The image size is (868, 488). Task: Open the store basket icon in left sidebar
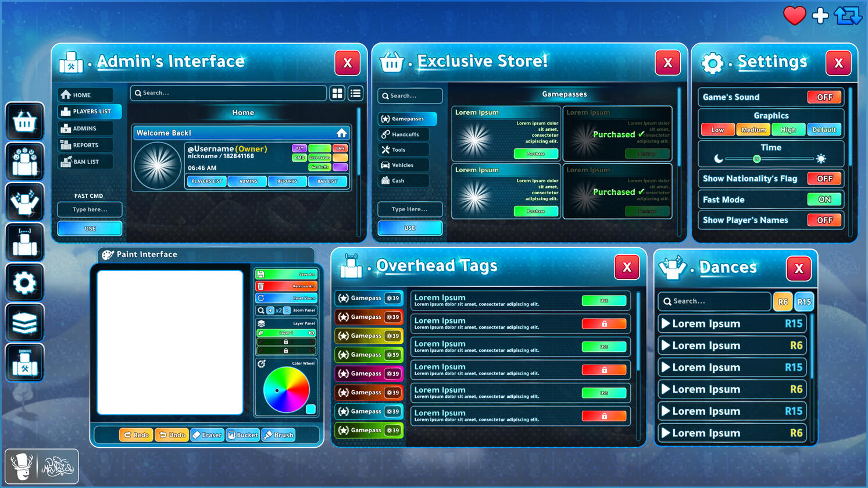click(24, 121)
